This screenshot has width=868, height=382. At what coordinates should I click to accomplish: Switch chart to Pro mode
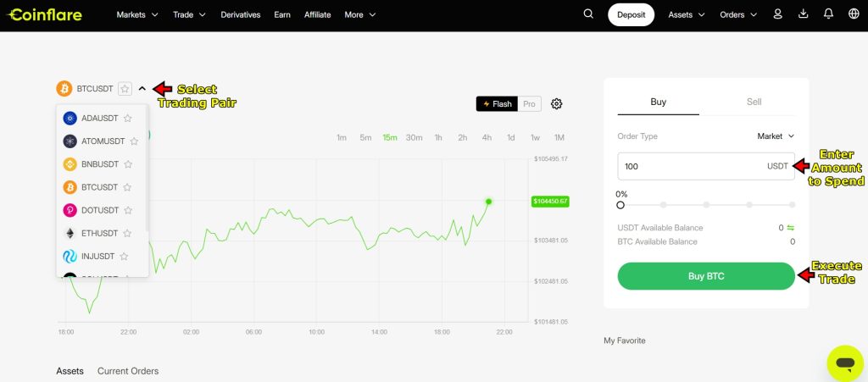(529, 104)
